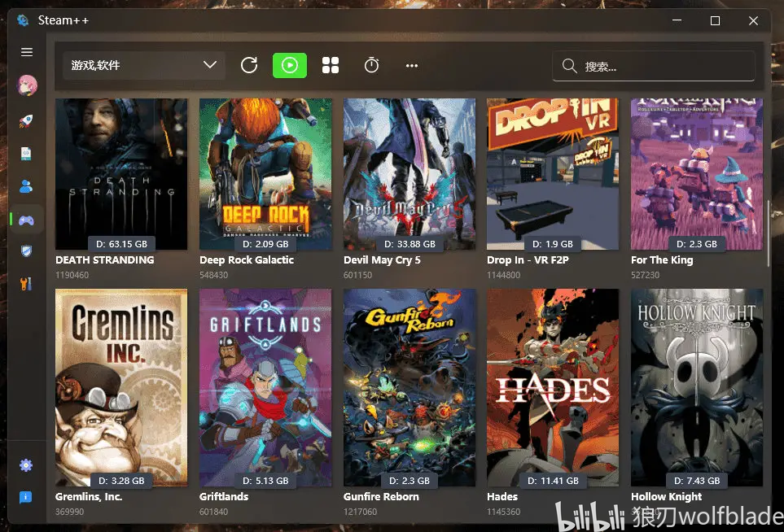Click the Griftlands title text

[224, 496]
